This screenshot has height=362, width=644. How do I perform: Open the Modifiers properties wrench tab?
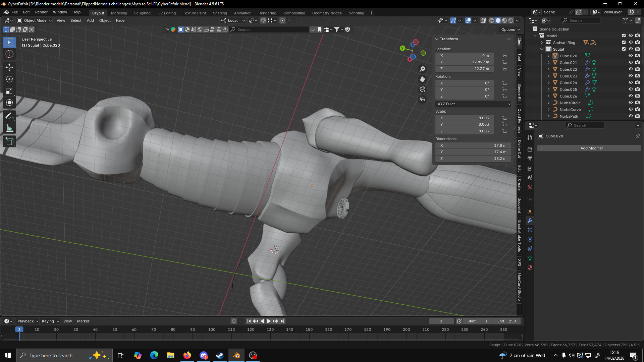click(x=530, y=221)
